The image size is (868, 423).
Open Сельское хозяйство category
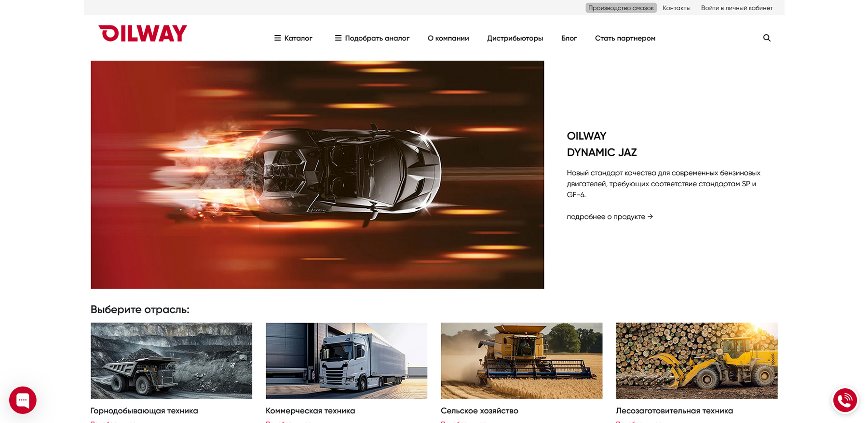pos(479,411)
